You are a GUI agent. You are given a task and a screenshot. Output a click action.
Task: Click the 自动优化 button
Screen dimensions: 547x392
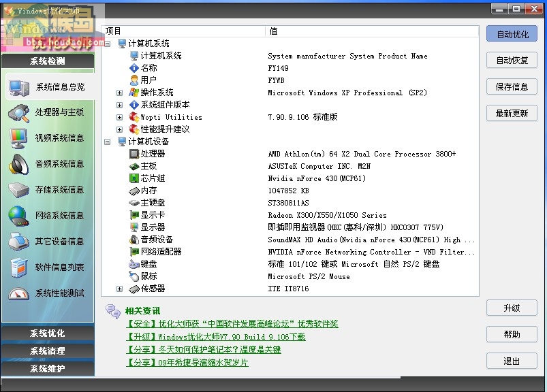tap(512, 34)
